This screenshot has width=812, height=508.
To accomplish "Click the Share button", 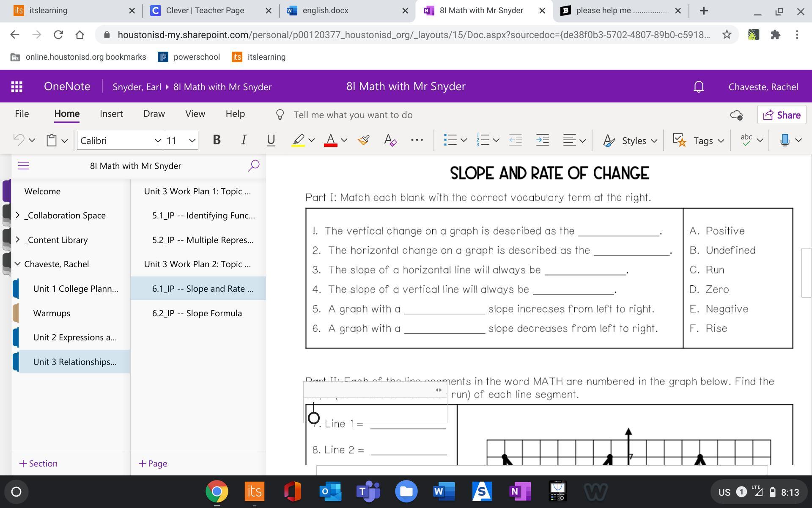I will coord(782,115).
